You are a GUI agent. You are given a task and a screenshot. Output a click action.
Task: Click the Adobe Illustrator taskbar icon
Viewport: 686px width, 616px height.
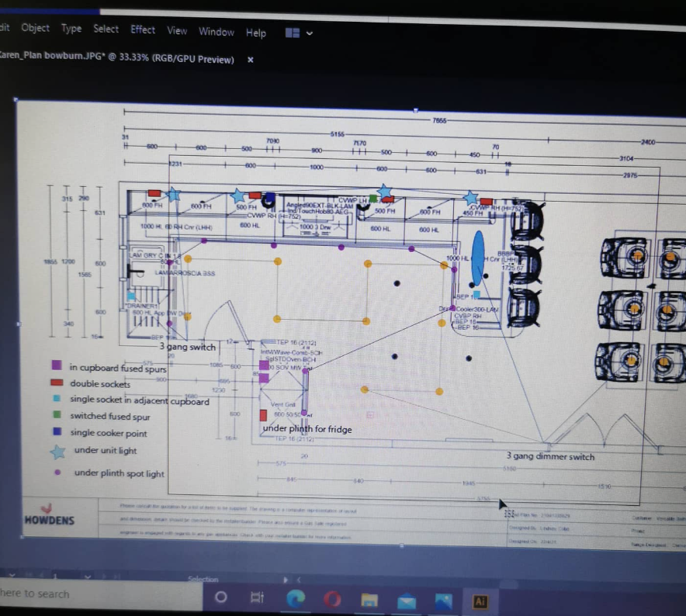pos(480,602)
